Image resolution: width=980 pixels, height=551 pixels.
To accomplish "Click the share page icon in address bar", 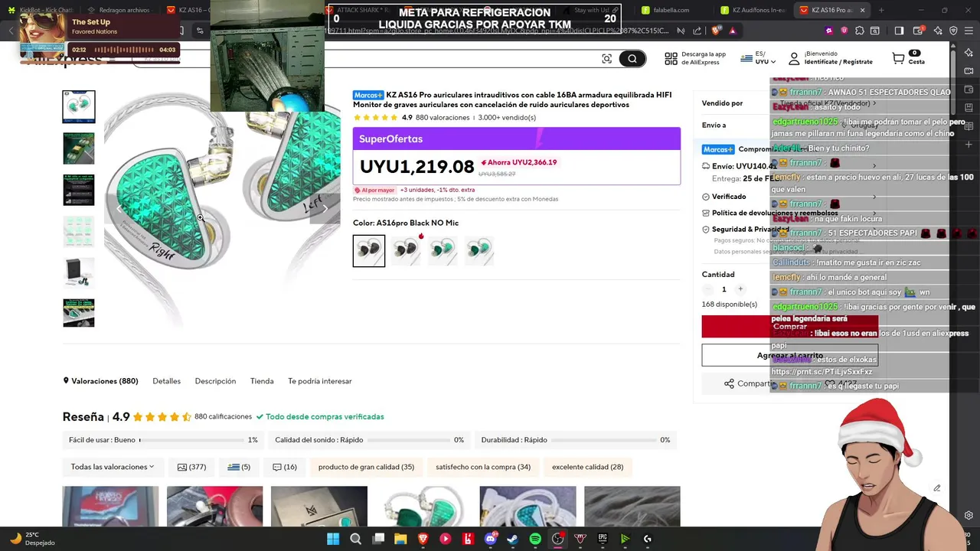I will (x=697, y=31).
